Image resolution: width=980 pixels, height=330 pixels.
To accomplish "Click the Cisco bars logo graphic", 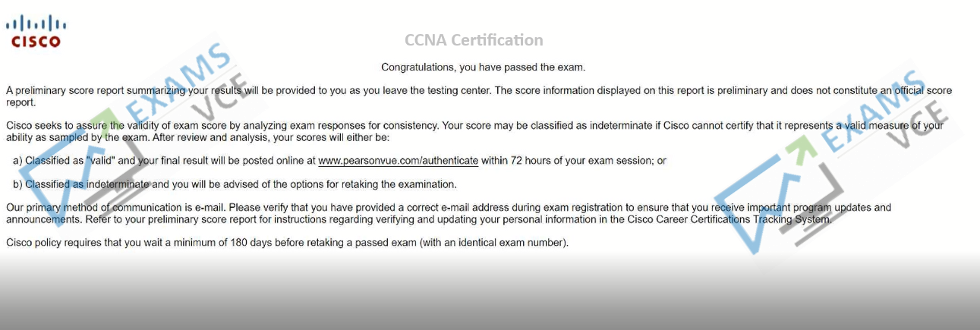I will pos(36,24).
